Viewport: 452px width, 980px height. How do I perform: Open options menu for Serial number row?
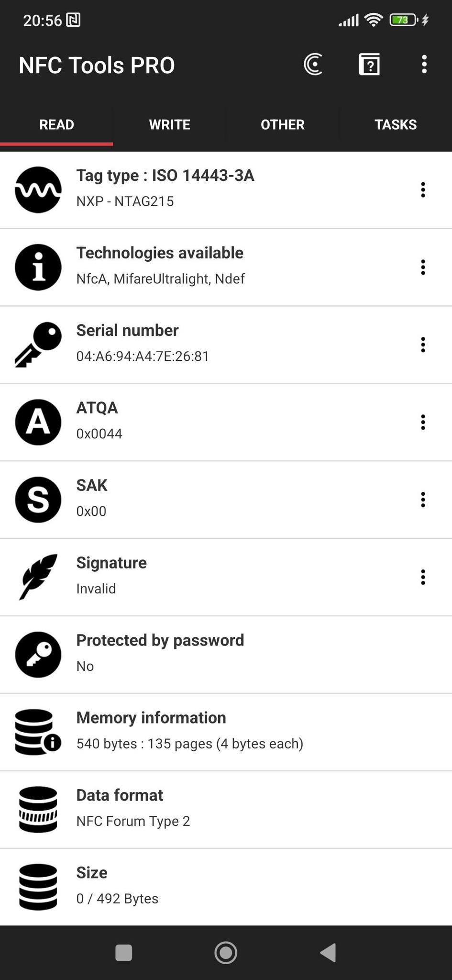pyautogui.click(x=423, y=345)
